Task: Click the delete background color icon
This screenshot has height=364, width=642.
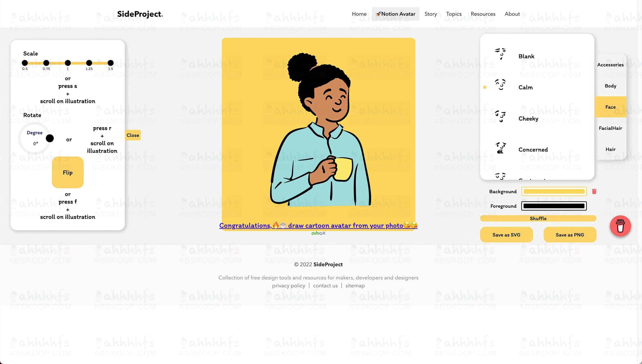Action: coord(594,191)
